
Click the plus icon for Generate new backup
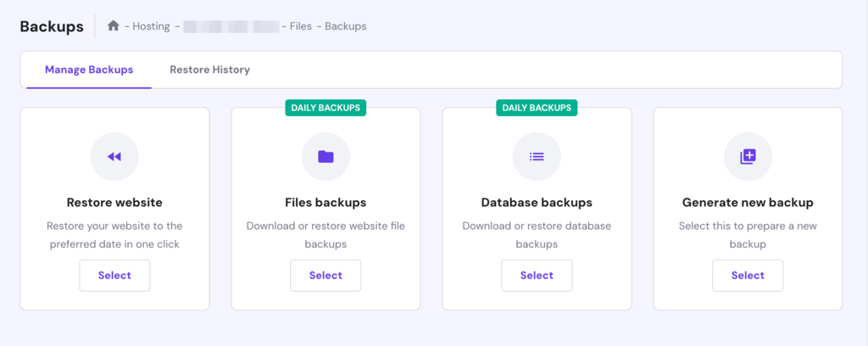748,157
